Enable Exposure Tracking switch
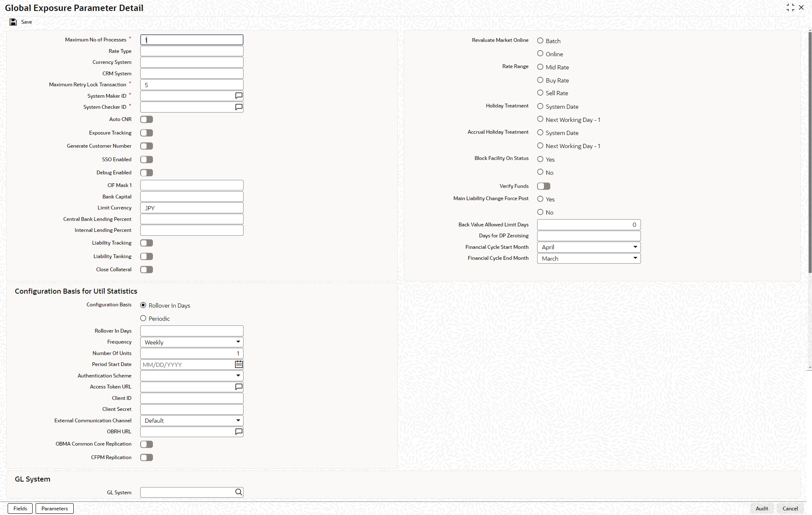Image resolution: width=812 pixels, height=515 pixels. tap(147, 133)
